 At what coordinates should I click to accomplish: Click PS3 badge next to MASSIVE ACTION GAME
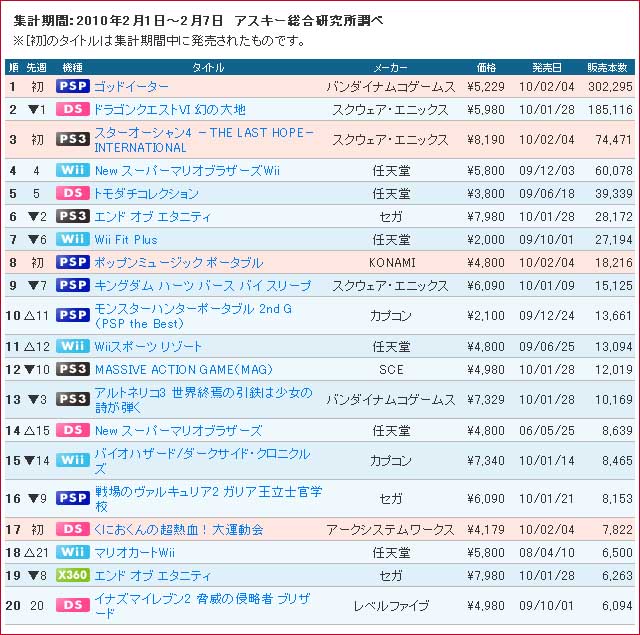tap(73, 369)
